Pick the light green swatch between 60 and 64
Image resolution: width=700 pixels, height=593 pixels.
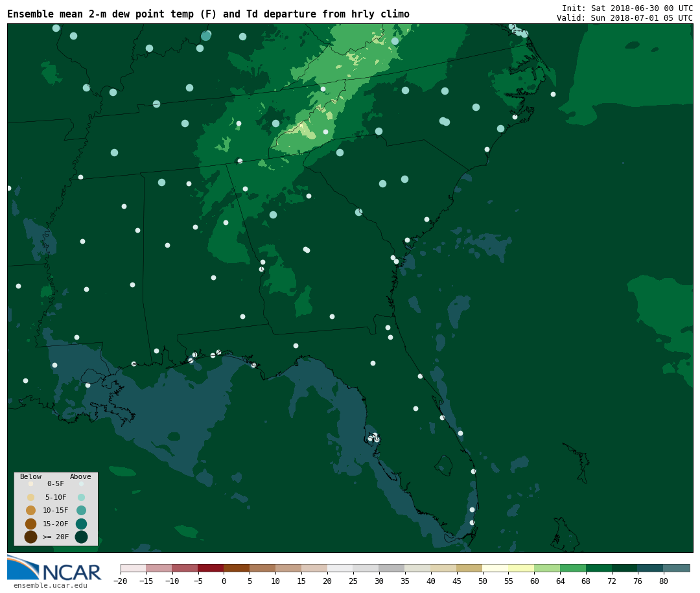click(547, 568)
